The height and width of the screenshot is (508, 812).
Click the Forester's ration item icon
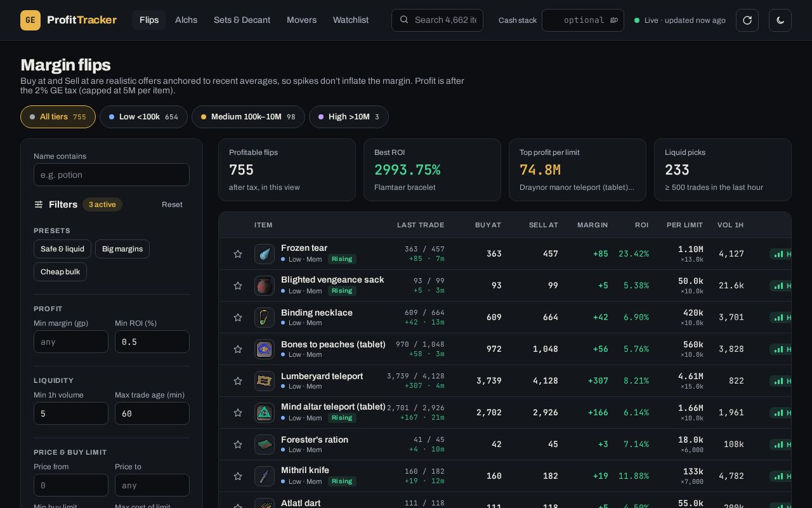click(x=265, y=444)
